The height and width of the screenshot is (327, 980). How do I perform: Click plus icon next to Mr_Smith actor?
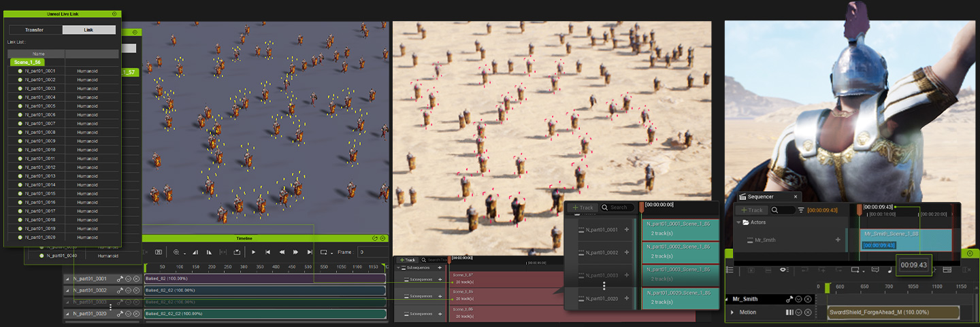click(838, 240)
